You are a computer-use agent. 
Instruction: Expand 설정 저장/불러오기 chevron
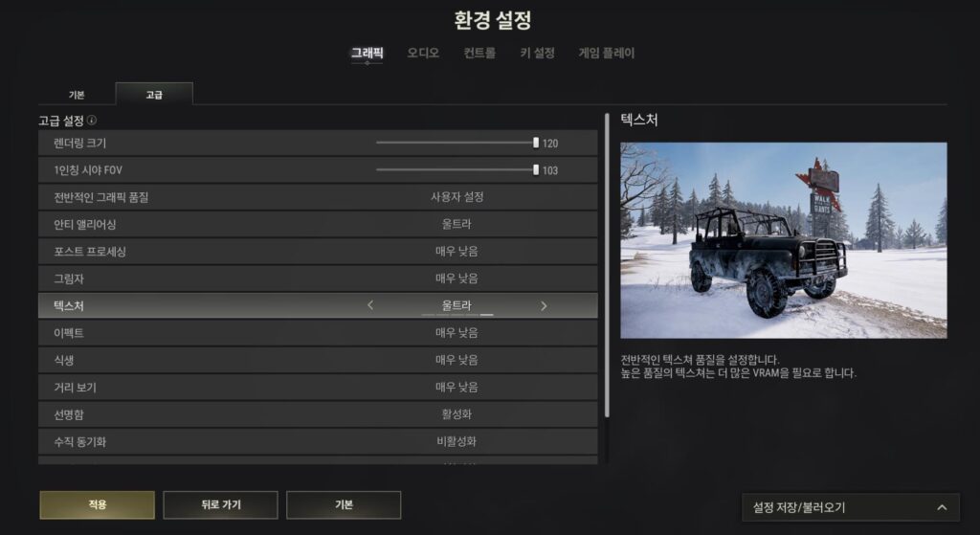point(942,507)
